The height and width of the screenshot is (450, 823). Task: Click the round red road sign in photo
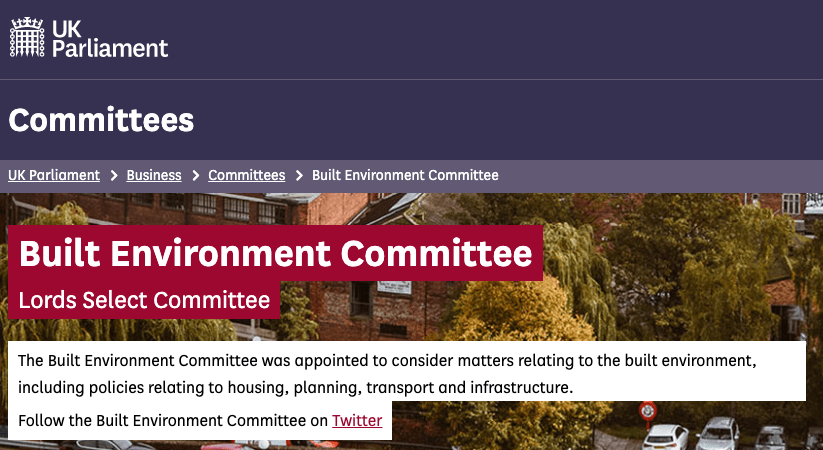click(648, 409)
